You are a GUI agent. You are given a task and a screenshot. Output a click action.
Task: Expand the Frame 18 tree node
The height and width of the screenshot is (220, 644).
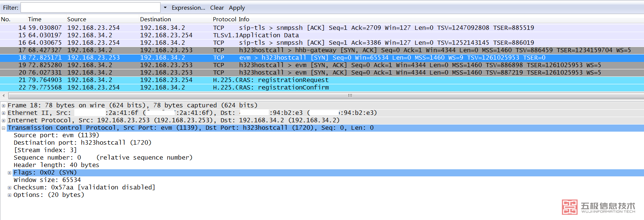coord(3,106)
